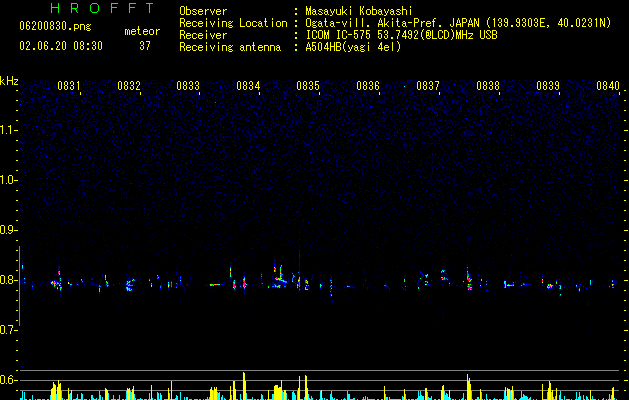
Task: Click time marker 0838
Action: (x=488, y=86)
